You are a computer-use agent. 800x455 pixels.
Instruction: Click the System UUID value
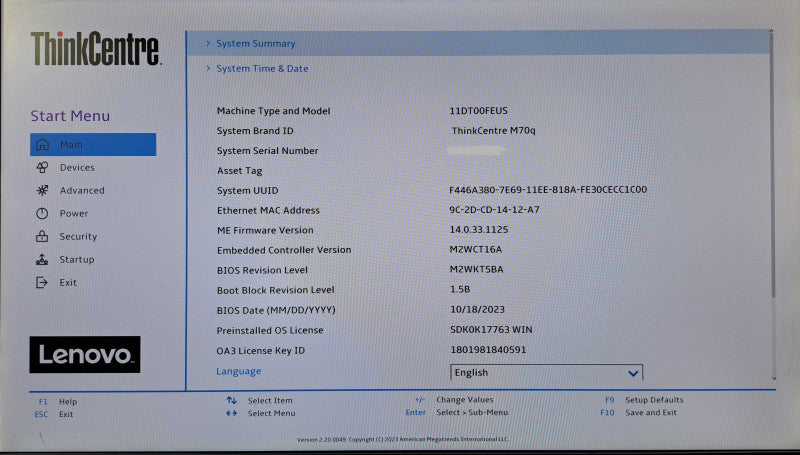[x=548, y=190]
